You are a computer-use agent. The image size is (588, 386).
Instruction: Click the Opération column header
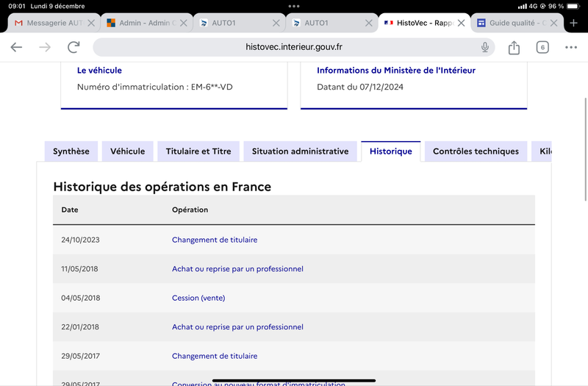190,210
